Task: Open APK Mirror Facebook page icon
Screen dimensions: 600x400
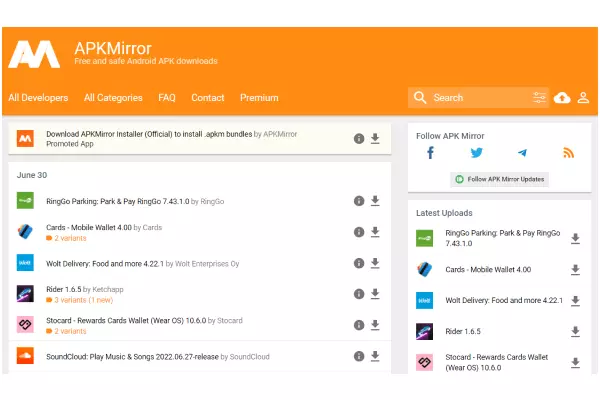Action: (x=430, y=153)
